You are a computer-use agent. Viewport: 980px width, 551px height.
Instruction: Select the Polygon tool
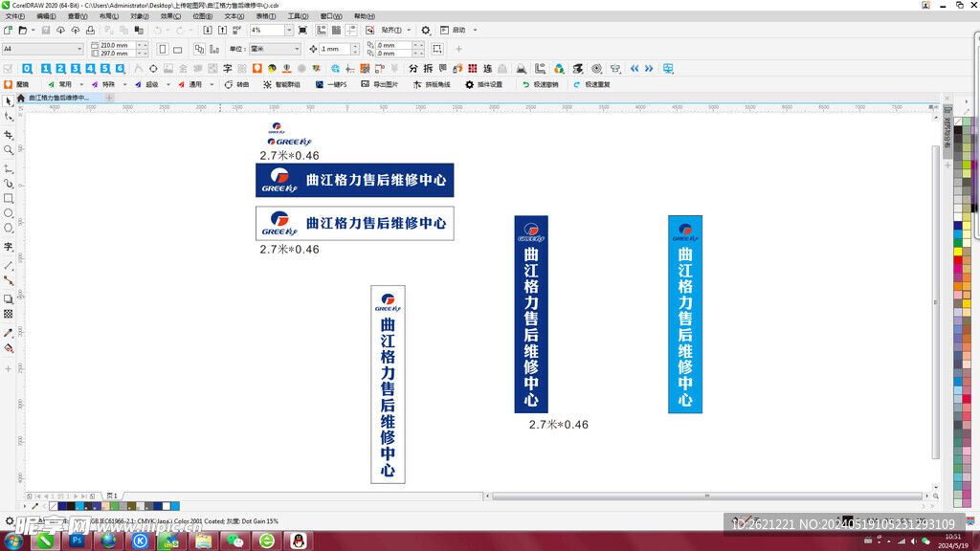coord(8,229)
